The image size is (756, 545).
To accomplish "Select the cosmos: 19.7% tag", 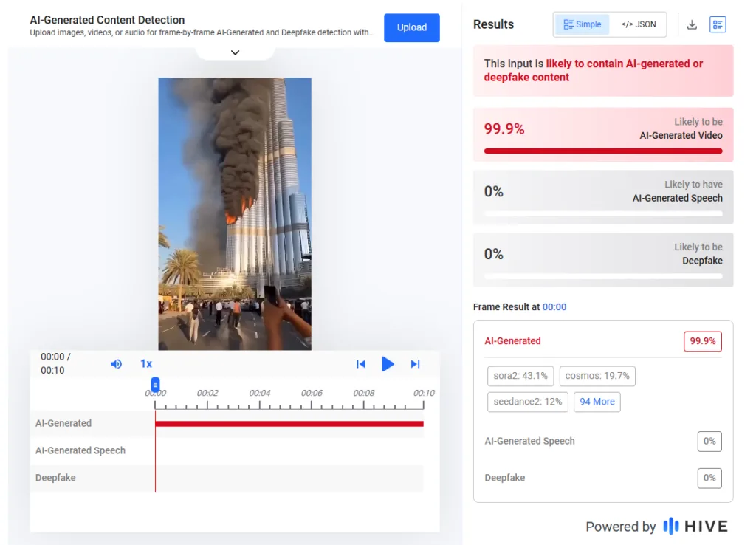I will (597, 376).
